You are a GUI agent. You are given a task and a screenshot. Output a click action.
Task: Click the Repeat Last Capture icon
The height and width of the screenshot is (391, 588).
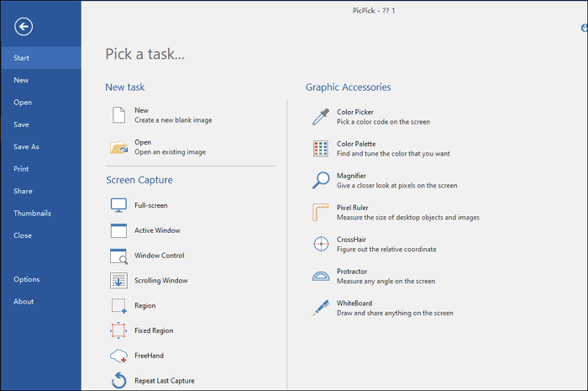(x=118, y=381)
